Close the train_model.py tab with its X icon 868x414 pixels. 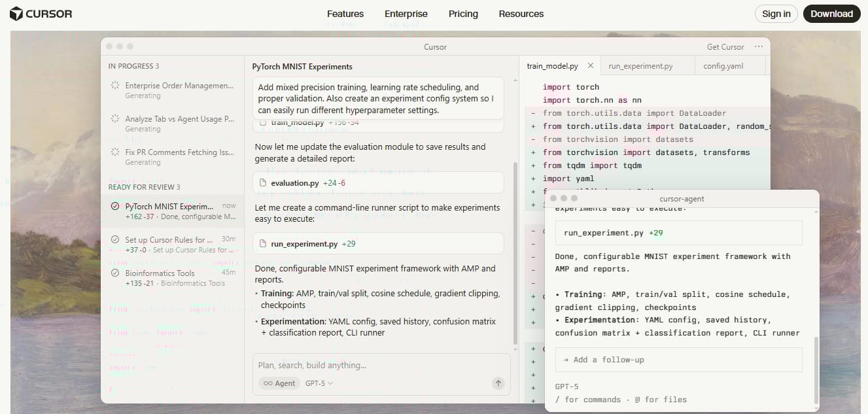591,65
